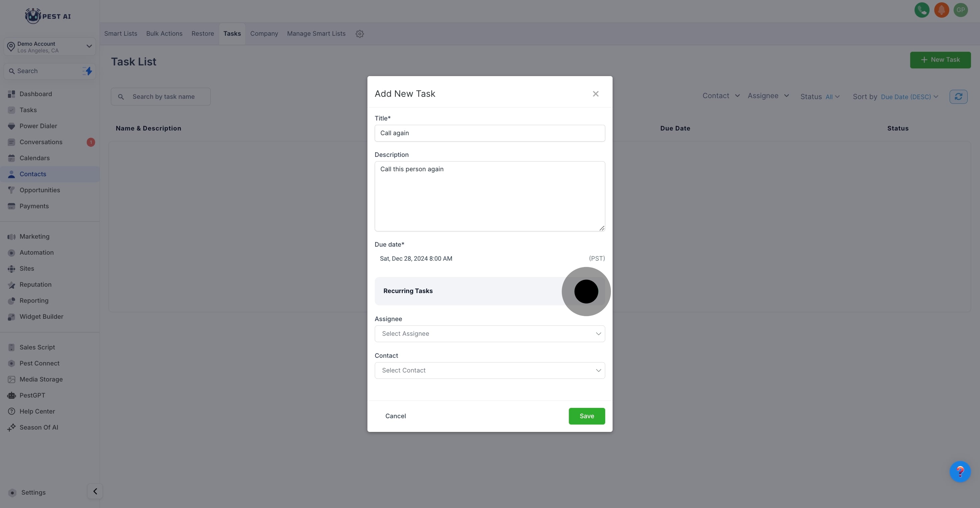This screenshot has height=508, width=980.
Task: Open the GP user avatar
Action: point(961,10)
